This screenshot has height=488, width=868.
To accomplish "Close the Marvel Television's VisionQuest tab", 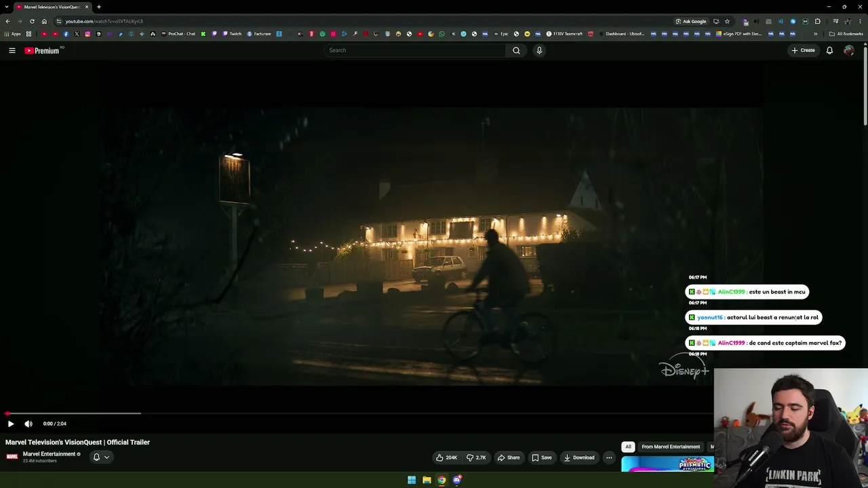I will pos(87,7).
